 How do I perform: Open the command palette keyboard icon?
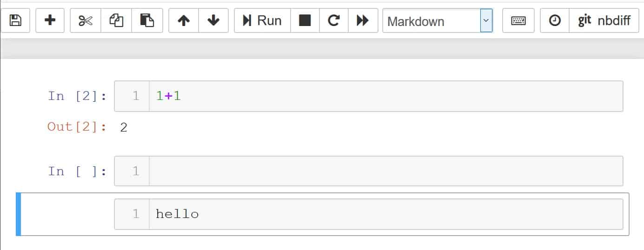tap(518, 21)
